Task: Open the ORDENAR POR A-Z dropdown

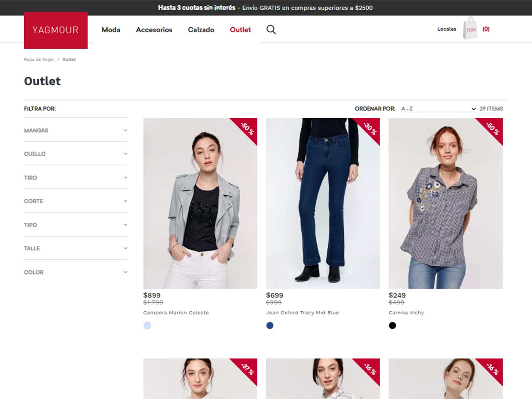Action: coord(438,108)
